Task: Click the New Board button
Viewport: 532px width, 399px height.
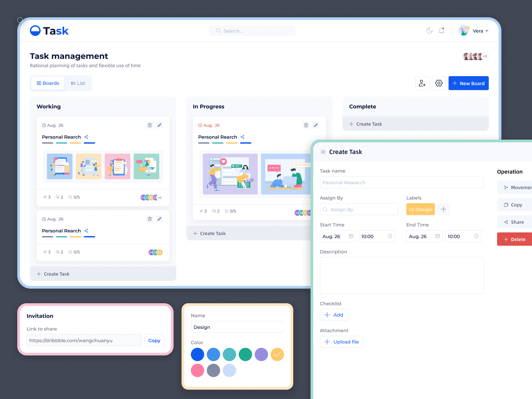Action: point(468,83)
